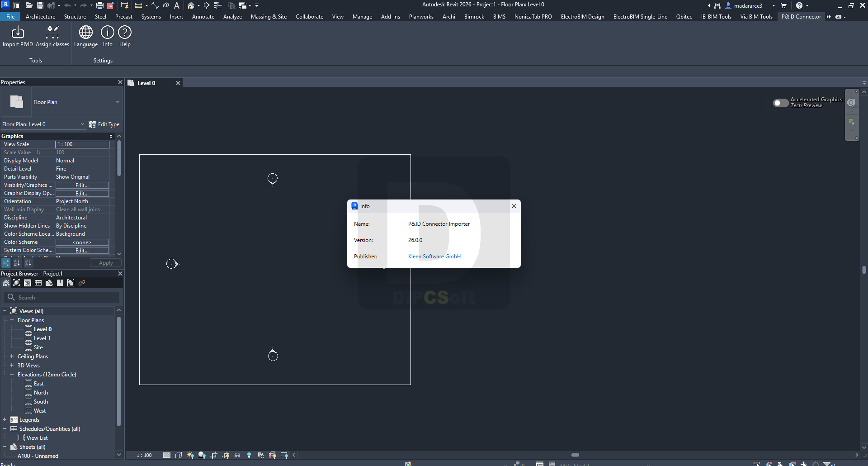The image size is (868, 466).
Task: Toggle property grouping by category button
Action: tap(6, 263)
